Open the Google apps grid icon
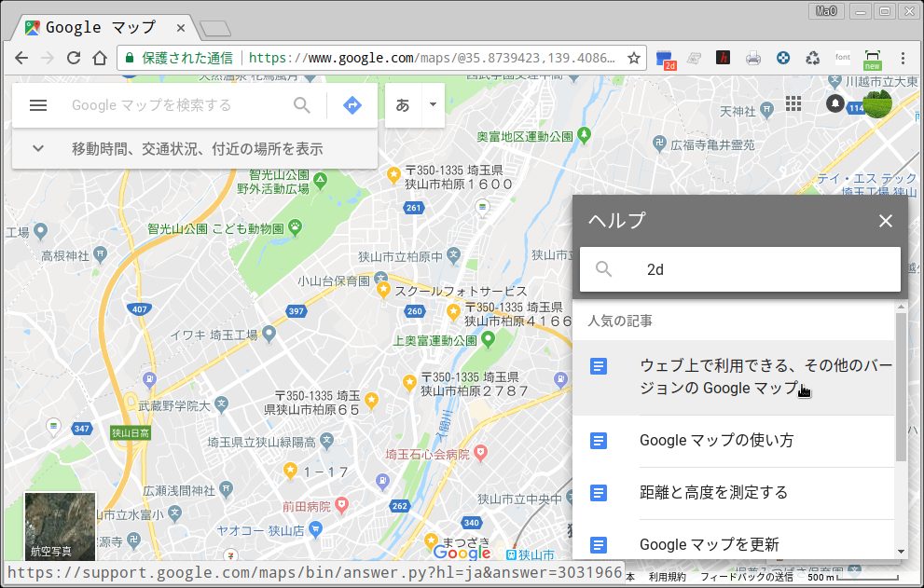 pyautogui.click(x=793, y=103)
